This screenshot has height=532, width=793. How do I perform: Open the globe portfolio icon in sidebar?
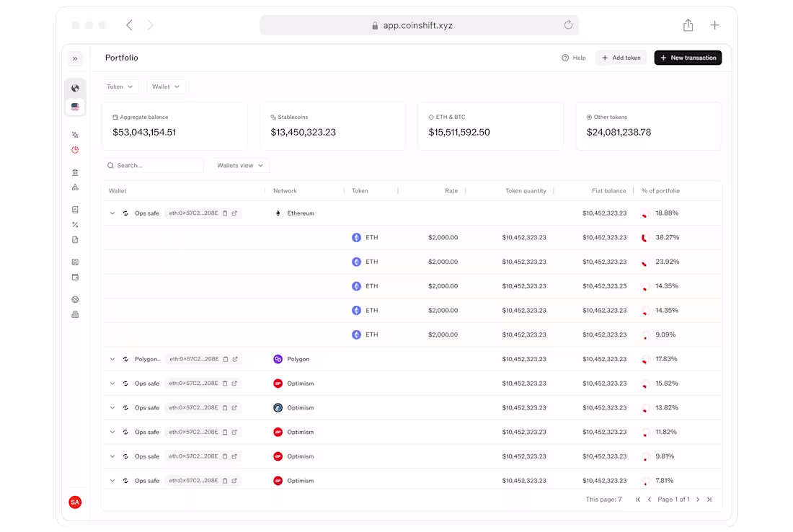tap(75, 87)
